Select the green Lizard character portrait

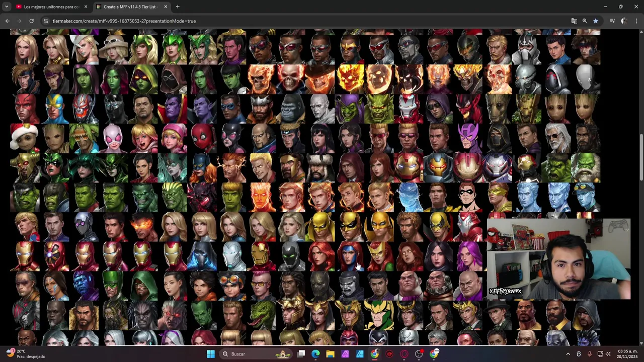[261, 315]
